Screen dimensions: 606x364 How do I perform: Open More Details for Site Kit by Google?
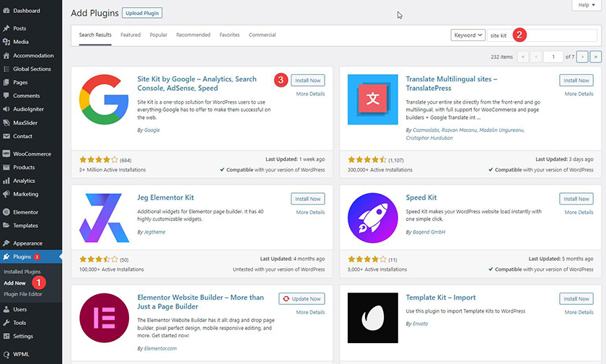310,94
